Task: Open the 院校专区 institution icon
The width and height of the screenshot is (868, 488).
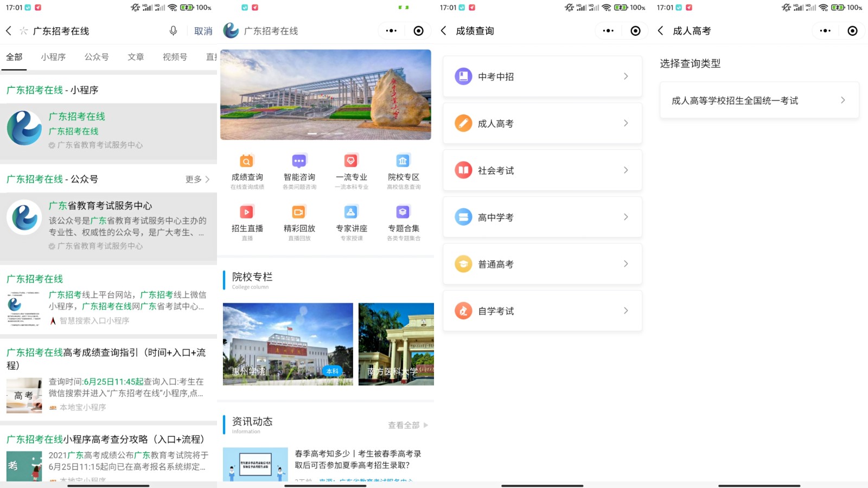Action: click(403, 161)
